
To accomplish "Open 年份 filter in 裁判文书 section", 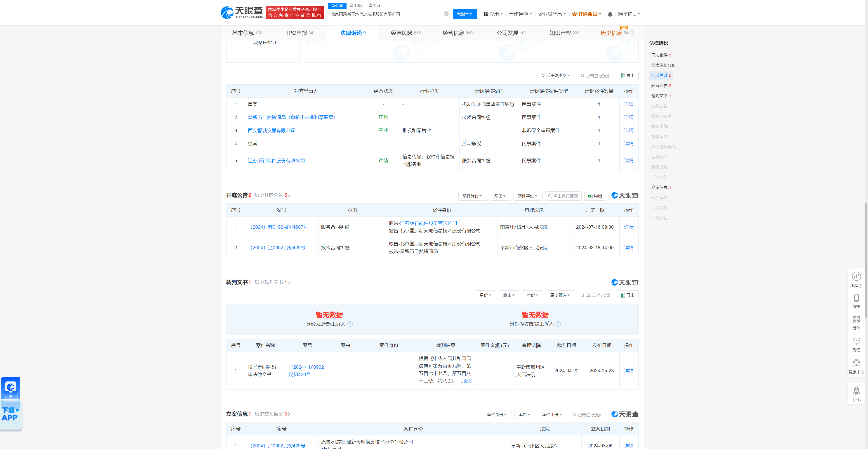I will pyautogui.click(x=532, y=295).
